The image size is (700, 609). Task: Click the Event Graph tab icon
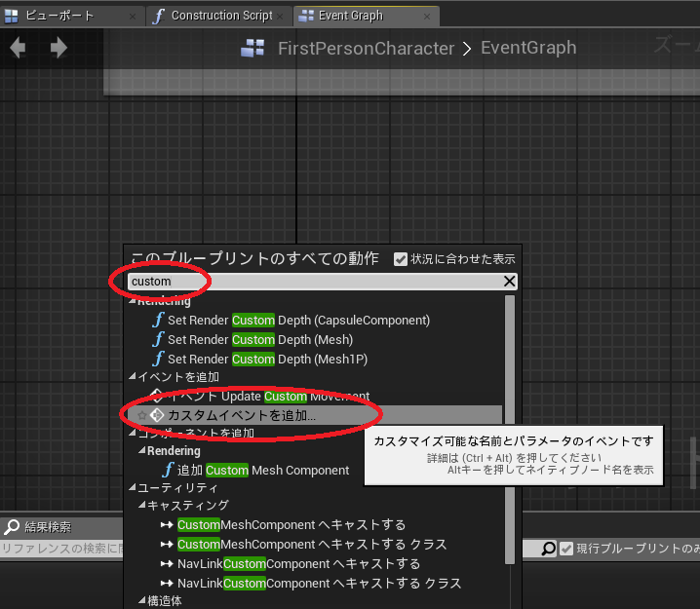(306, 16)
